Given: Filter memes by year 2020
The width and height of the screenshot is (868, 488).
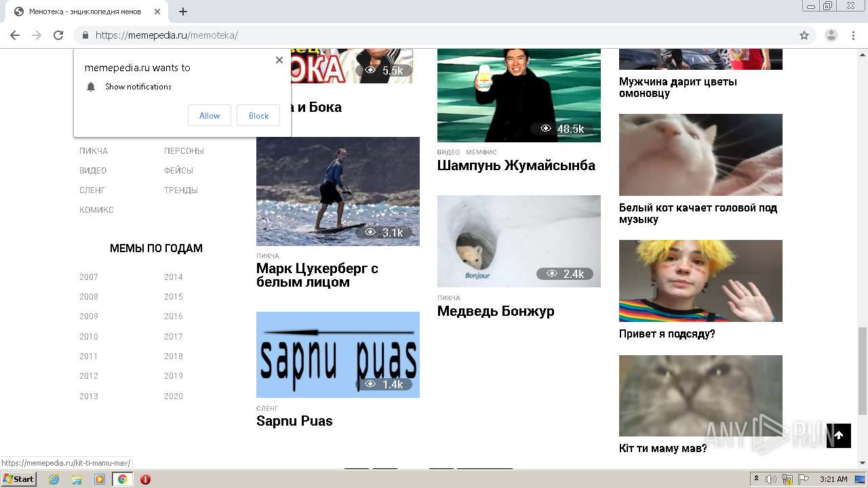Looking at the screenshot, I should pyautogui.click(x=174, y=396).
